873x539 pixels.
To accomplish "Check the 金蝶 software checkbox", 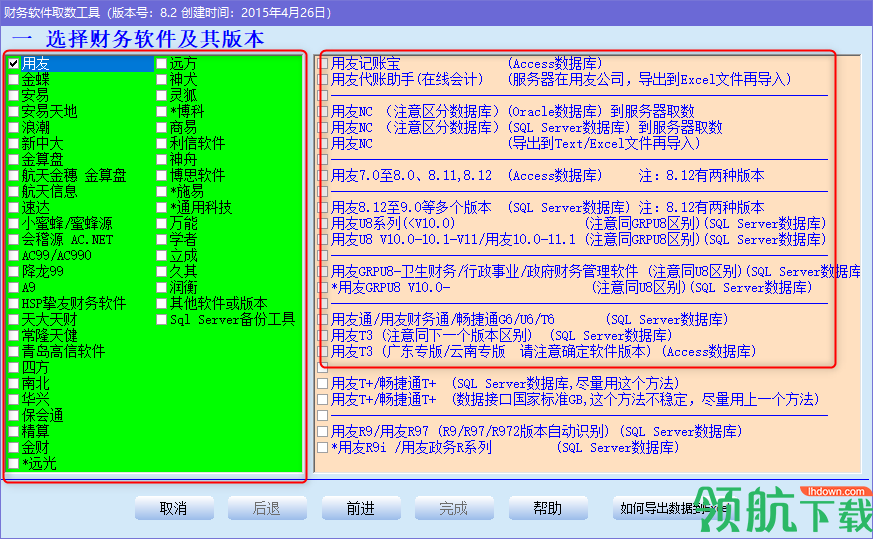I will coord(14,80).
